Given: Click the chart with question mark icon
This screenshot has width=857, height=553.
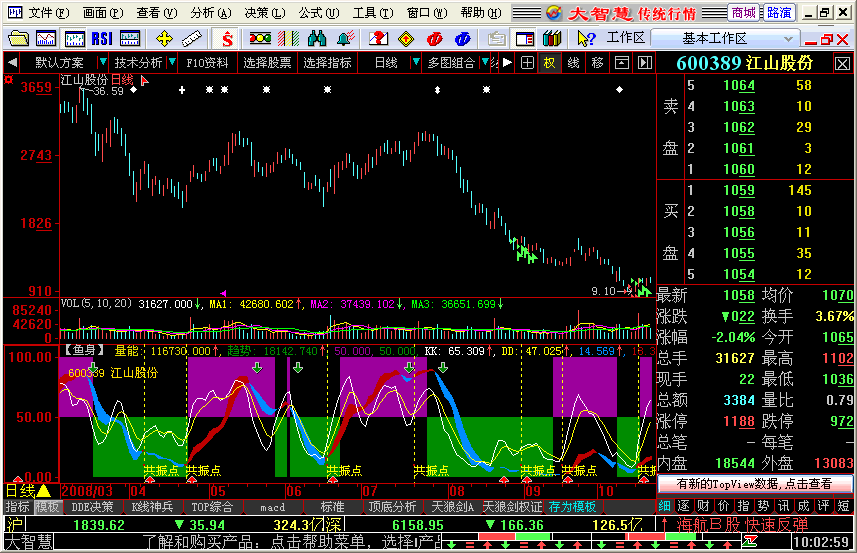Looking at the screenshot, I should pos(378,39).
